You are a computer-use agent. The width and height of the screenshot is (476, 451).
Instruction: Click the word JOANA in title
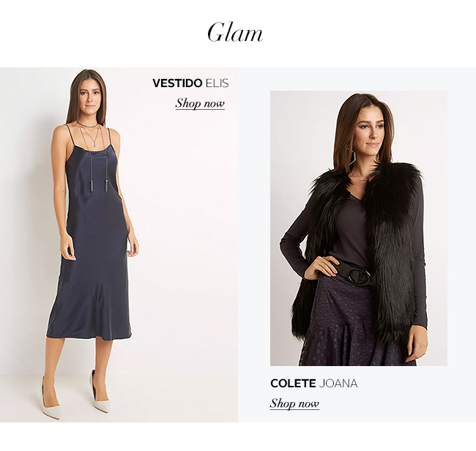tap(338, 384)
